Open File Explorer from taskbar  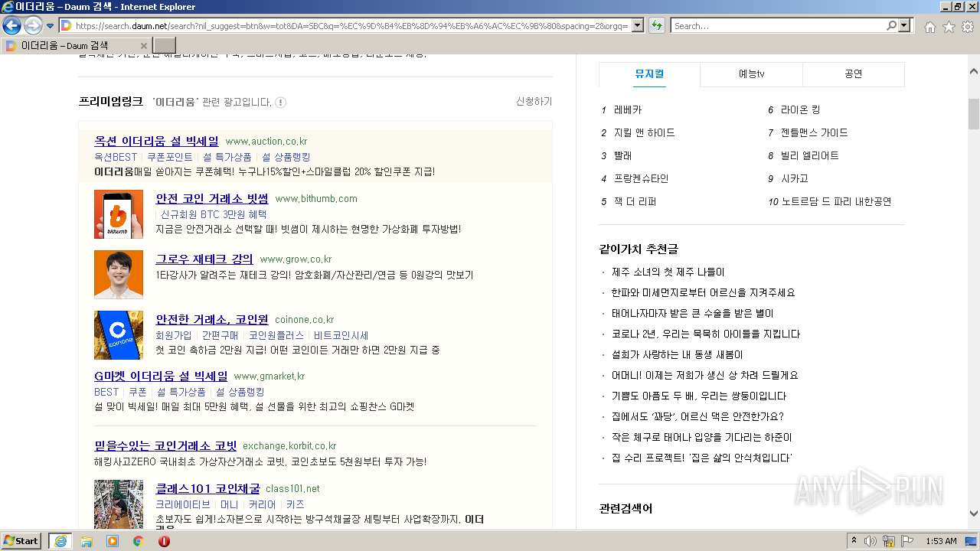pyautogui.click(x=87, y=541)
